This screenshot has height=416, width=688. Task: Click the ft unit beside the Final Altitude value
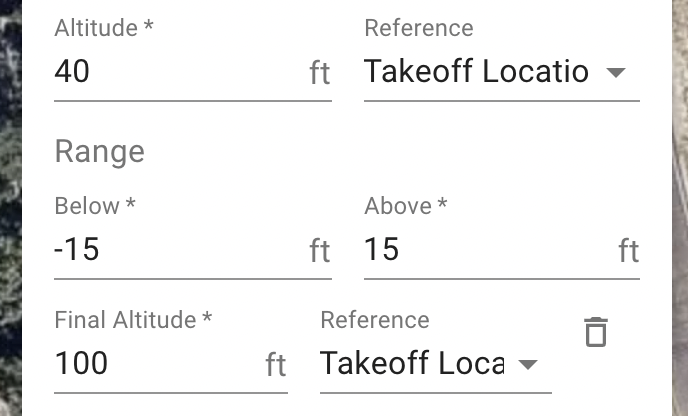tap(276, 365)
